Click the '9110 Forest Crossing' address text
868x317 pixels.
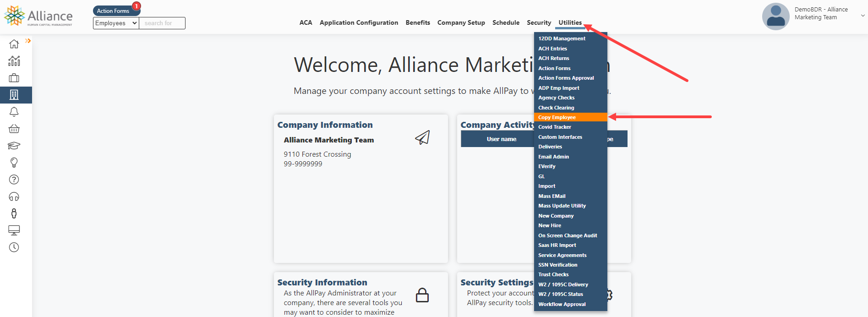(x=317, y=154)
